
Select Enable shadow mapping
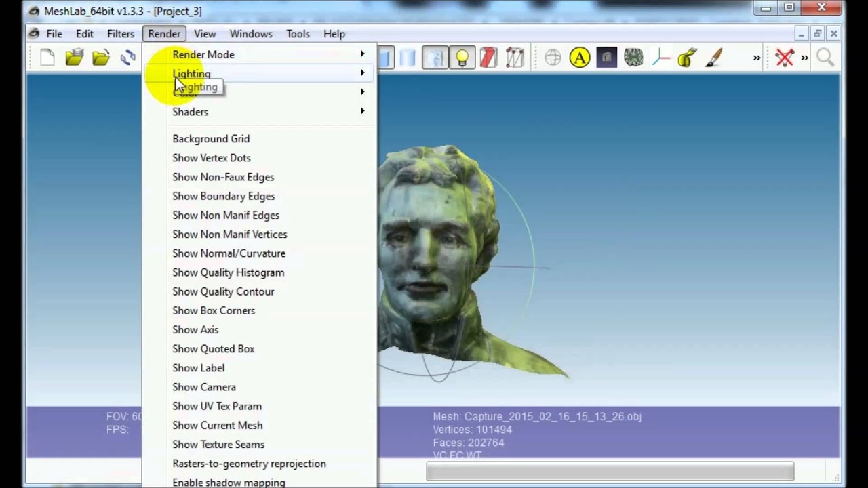[259, 482]
